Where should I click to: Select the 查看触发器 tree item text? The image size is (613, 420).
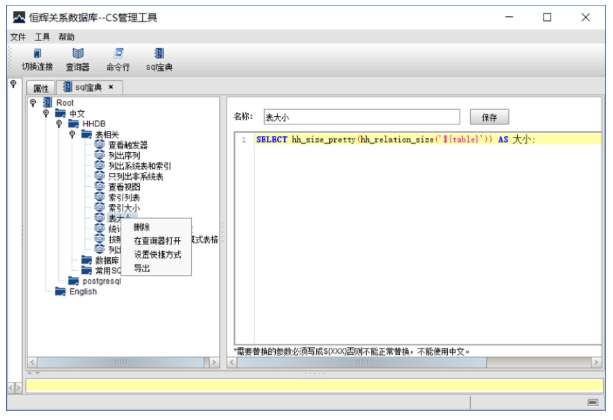click(128, 145)
